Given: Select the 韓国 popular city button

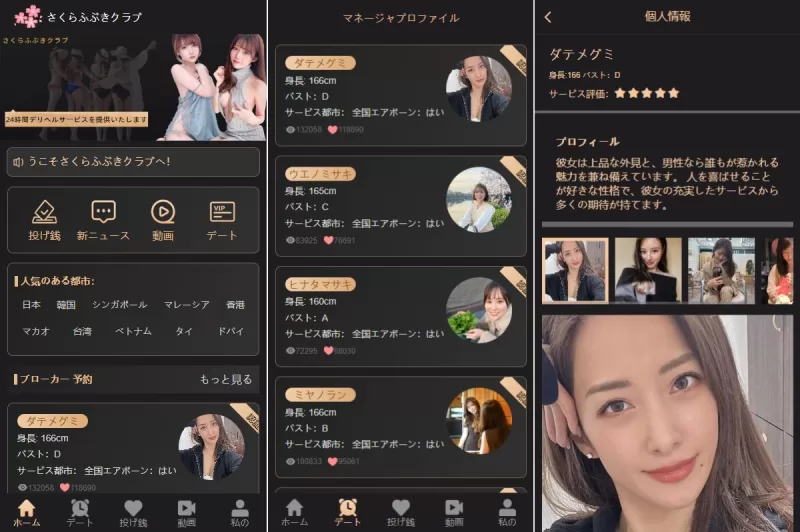Looking at the screenshot, I should pyautogui.click(x=67, y=305).
